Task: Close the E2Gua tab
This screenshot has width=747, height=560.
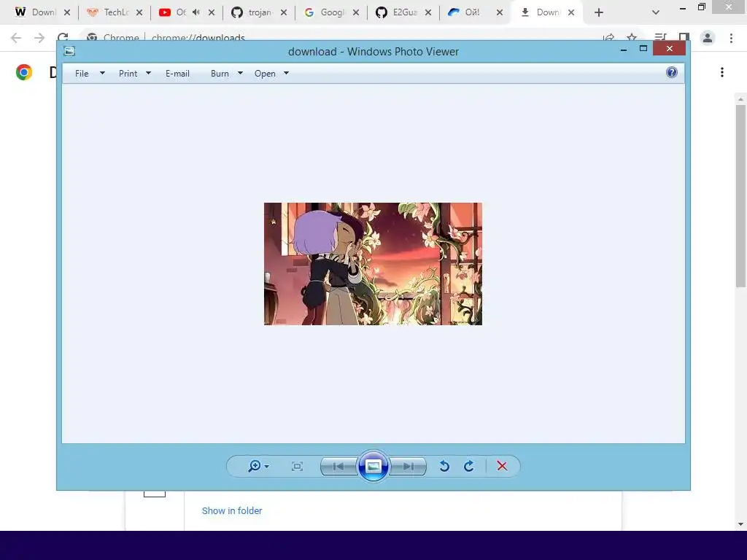Action: 428,13
